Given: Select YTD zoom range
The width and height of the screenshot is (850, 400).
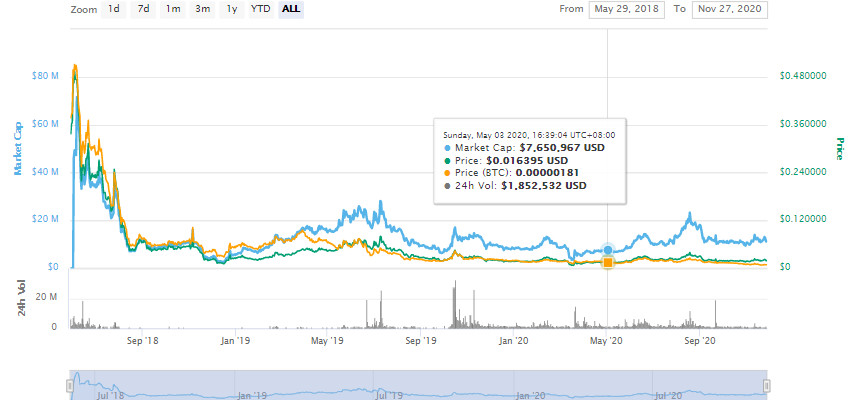Looking at the screenshot, I should click(260, 9).
